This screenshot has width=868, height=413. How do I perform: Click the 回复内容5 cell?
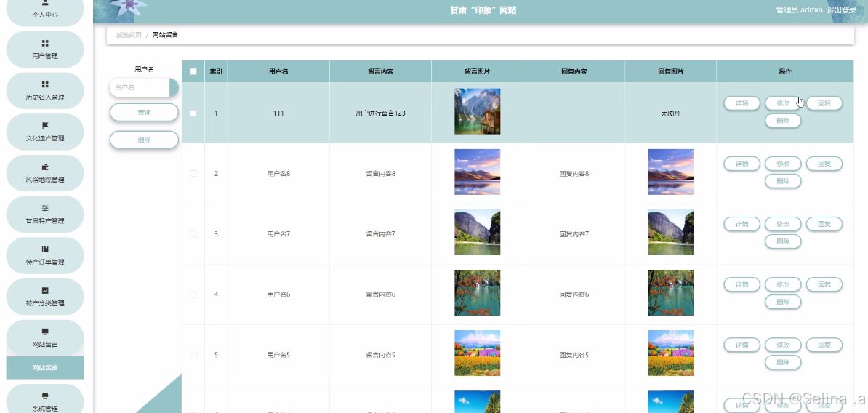click(574, 355)
